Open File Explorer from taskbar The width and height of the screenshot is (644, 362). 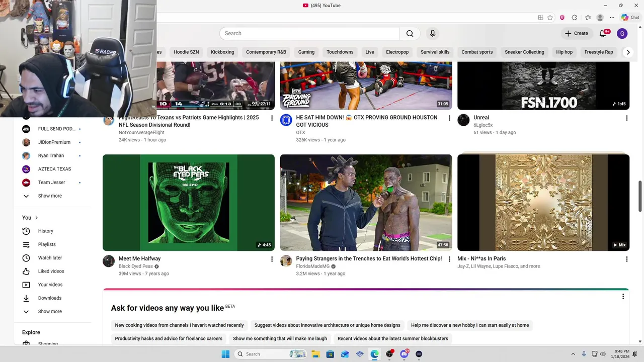315,354
